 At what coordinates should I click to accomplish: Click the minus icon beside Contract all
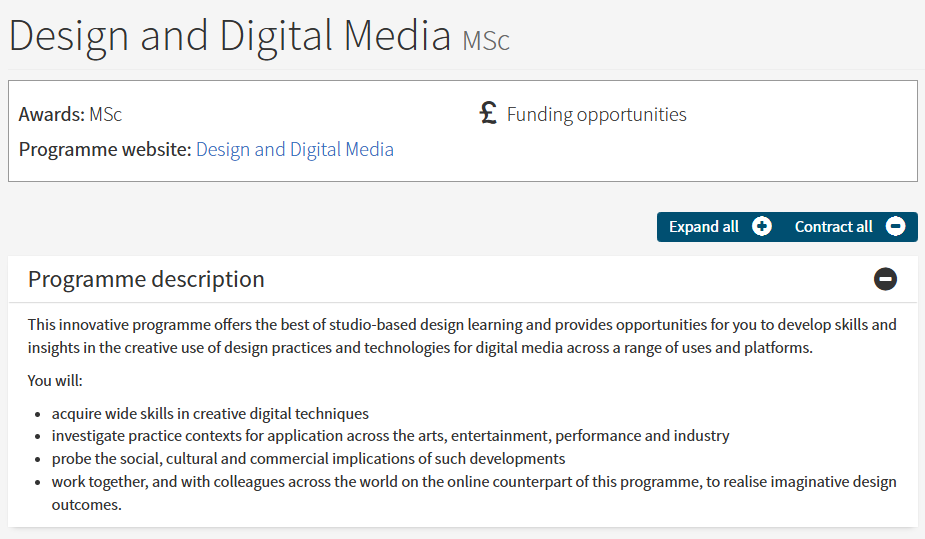896,227
